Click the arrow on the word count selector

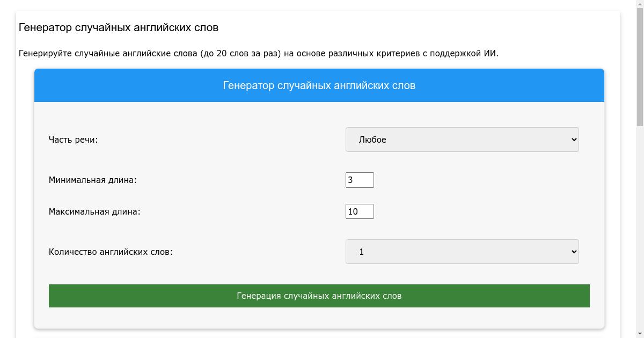pyautogui.click(x=574, y=252)
